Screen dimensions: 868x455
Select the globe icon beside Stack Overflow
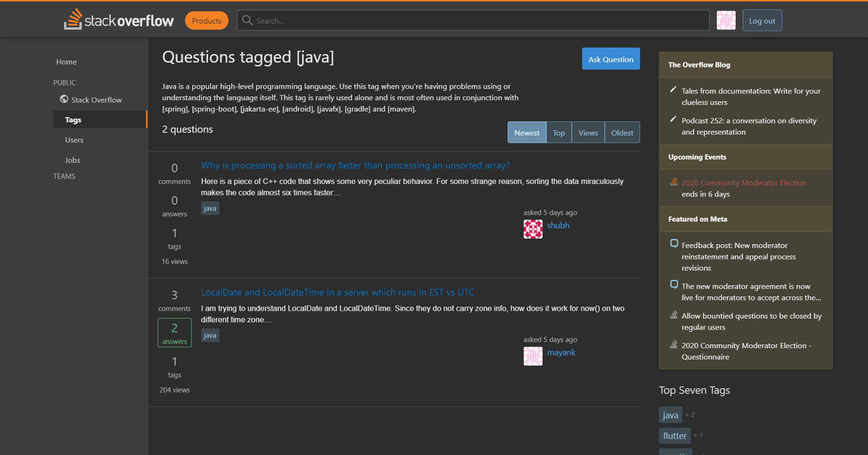tap(64, 99)
